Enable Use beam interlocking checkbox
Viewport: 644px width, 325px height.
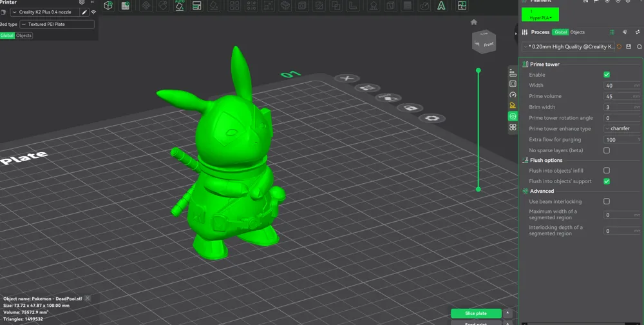coord(607,201)
